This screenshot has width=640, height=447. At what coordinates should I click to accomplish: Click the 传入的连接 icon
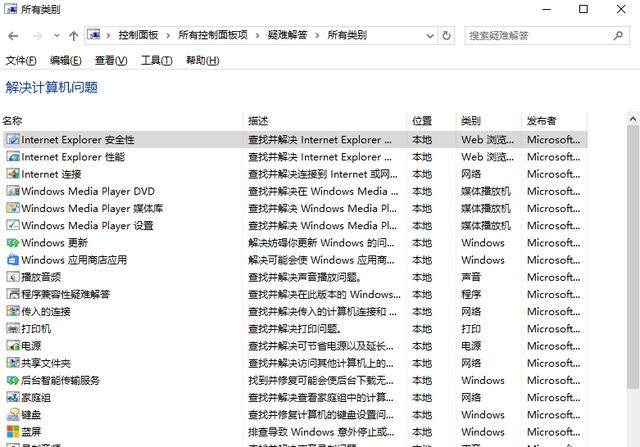coord(13,311)
